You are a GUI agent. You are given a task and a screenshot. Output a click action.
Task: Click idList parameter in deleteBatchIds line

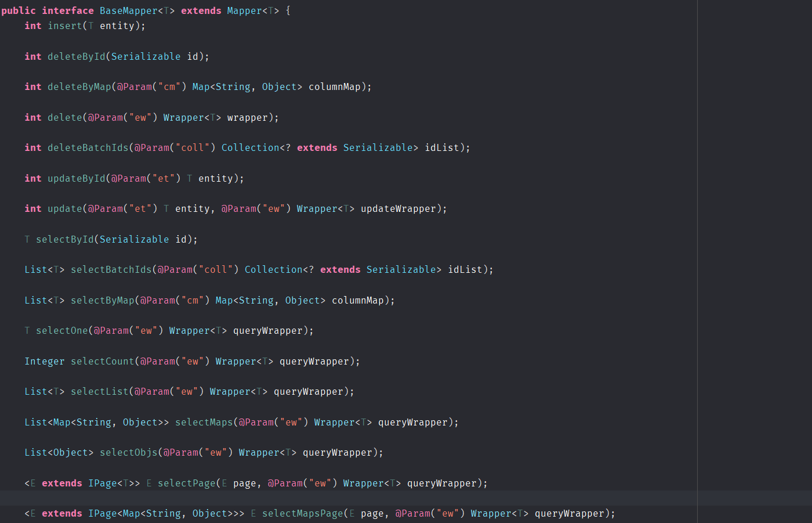click(x=442, y=147)
